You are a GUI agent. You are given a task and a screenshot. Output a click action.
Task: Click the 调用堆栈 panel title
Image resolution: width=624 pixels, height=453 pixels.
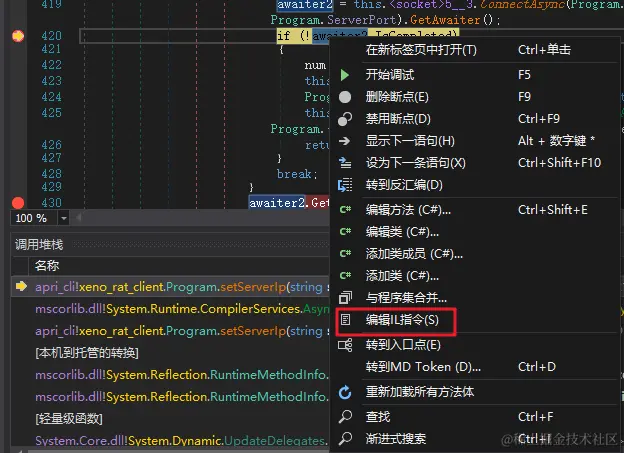[39, 244]
